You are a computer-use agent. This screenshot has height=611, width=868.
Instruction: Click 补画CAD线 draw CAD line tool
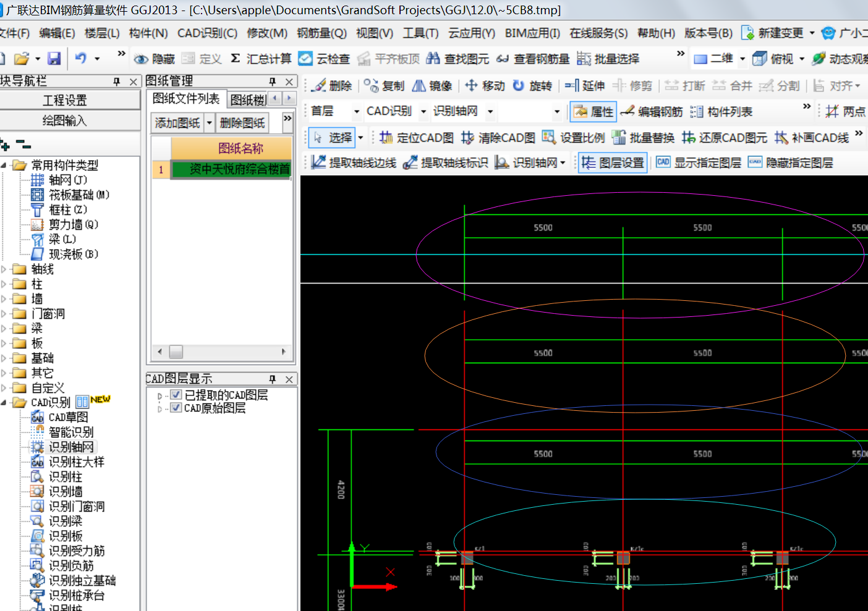pos(812,137)
